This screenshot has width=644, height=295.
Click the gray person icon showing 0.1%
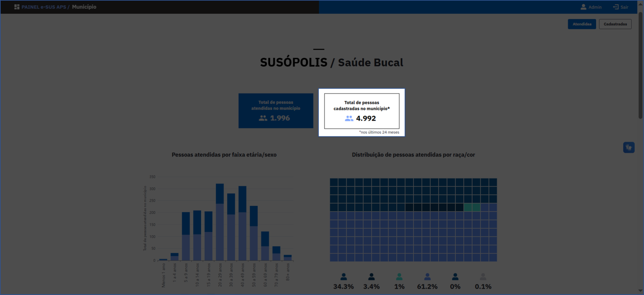coord(483,276)
